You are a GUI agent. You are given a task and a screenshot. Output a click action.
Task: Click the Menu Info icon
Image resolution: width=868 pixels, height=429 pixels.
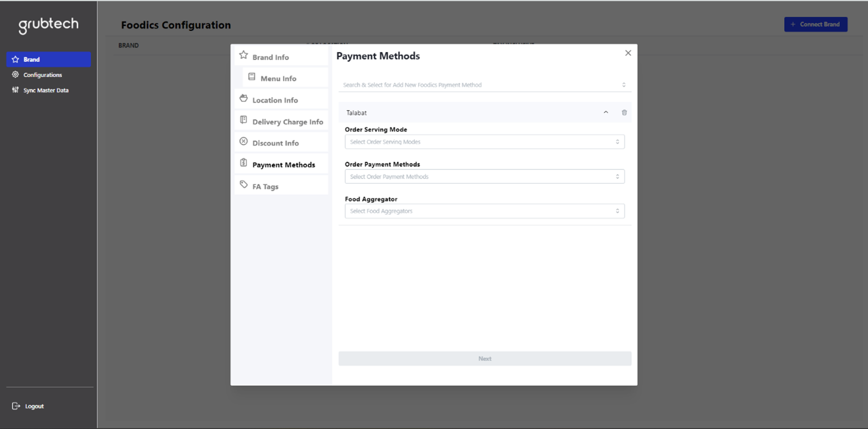252,77
